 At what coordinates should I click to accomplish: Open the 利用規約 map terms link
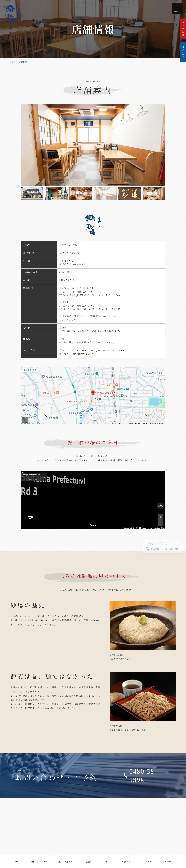(x=145, y=423)
